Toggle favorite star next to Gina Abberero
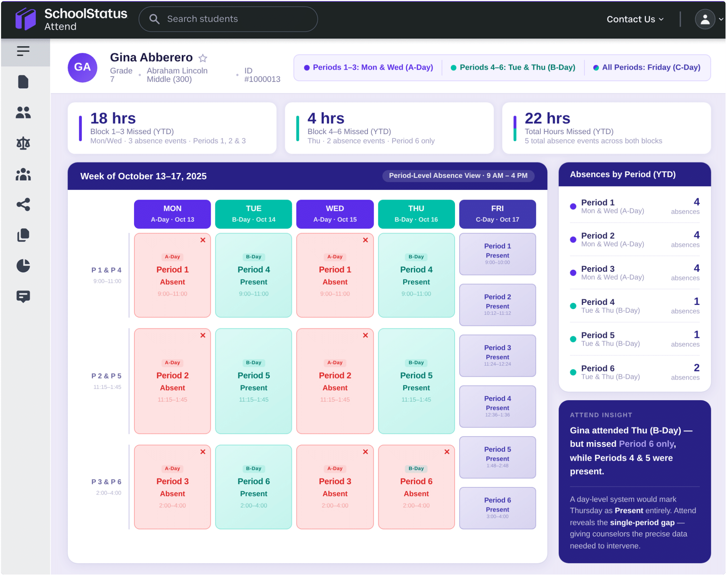Screen dimensions: 728x577 click(203, 58)
